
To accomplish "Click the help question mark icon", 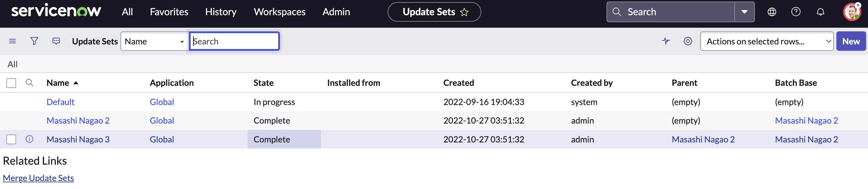I will click(x=796, y=12).
